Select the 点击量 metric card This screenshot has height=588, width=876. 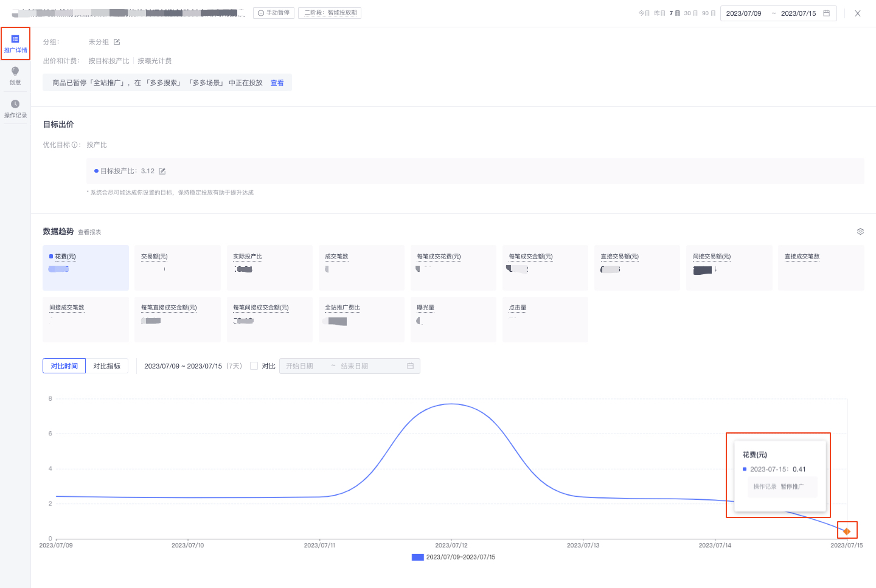pyautogui.click(x=545, y=319)
